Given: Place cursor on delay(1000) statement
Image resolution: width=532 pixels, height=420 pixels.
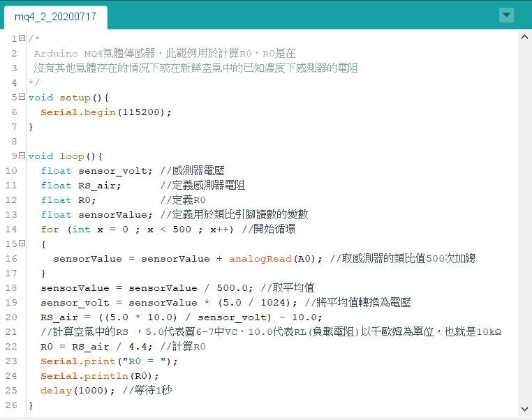Looking at the screenshot, I should click(77, 391).
